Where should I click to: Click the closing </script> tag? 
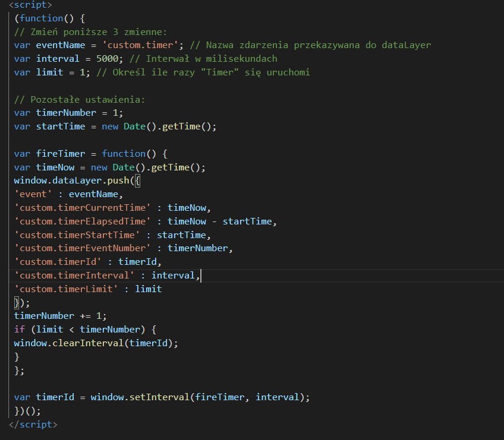(x=33, y=425)
